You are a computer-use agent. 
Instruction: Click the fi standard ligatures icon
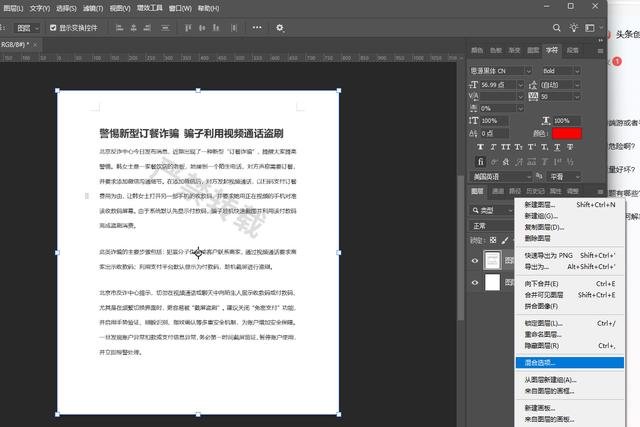pos(480,160)
